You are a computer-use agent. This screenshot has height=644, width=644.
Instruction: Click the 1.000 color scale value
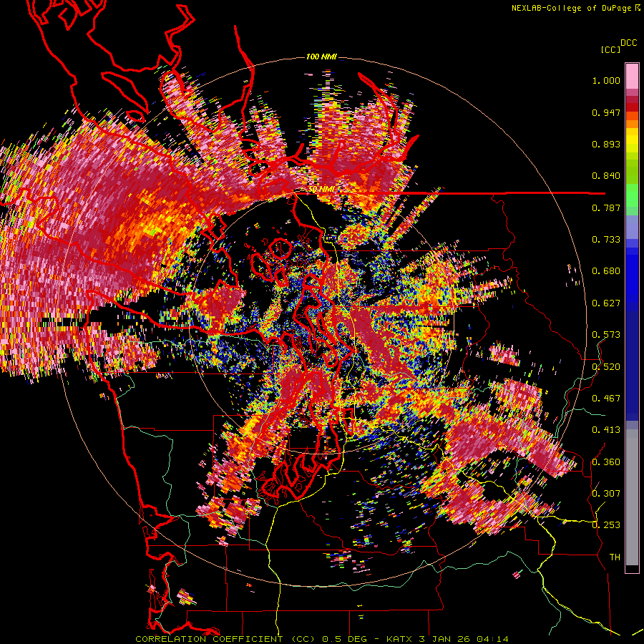pyautogui.click(x=606, y=80)
